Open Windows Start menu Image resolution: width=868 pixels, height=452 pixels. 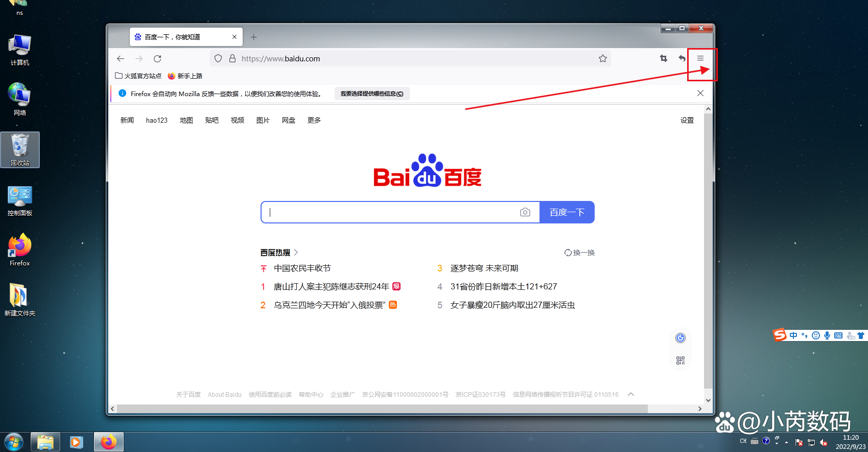(x=14, y=442)
